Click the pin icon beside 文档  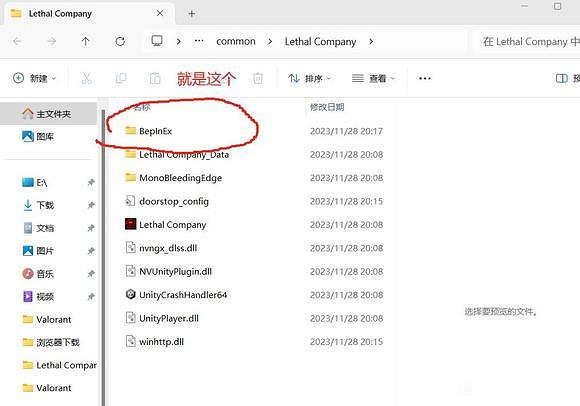pyautogui.click(x=91, y=228)
